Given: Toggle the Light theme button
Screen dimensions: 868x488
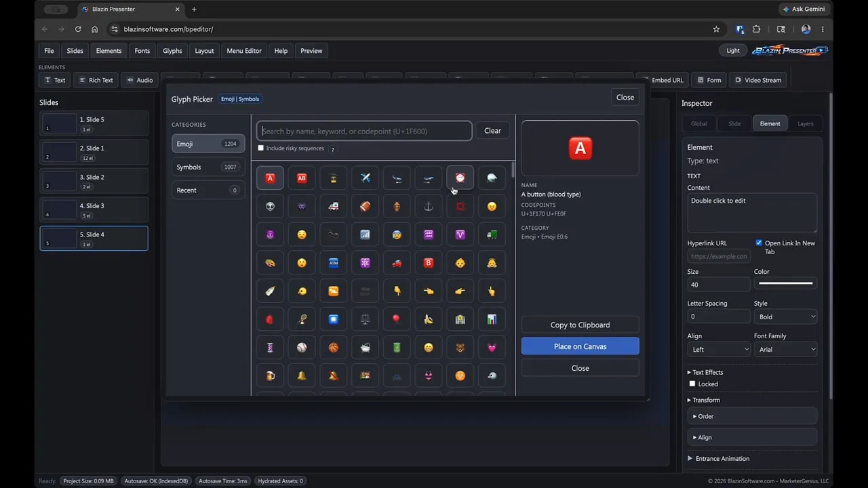Looking at the screenshot, I should pos(733,50).
